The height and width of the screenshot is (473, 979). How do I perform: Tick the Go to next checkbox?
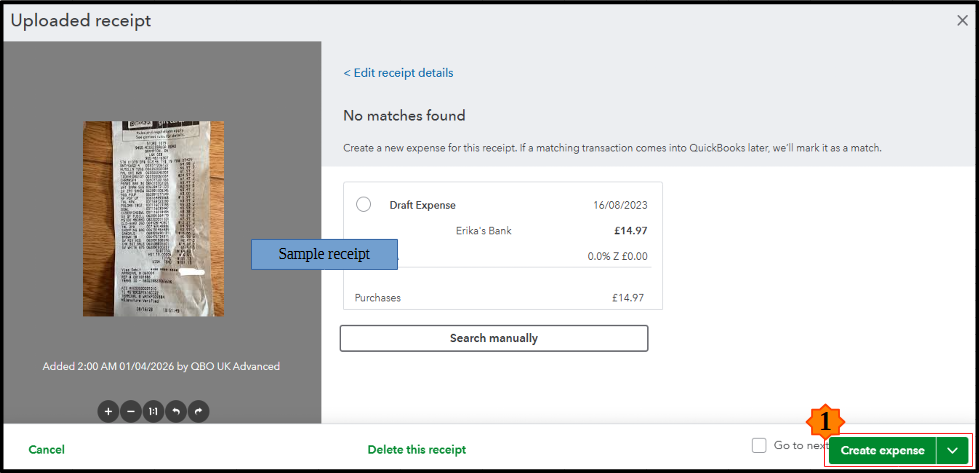(x=760, y=445)
